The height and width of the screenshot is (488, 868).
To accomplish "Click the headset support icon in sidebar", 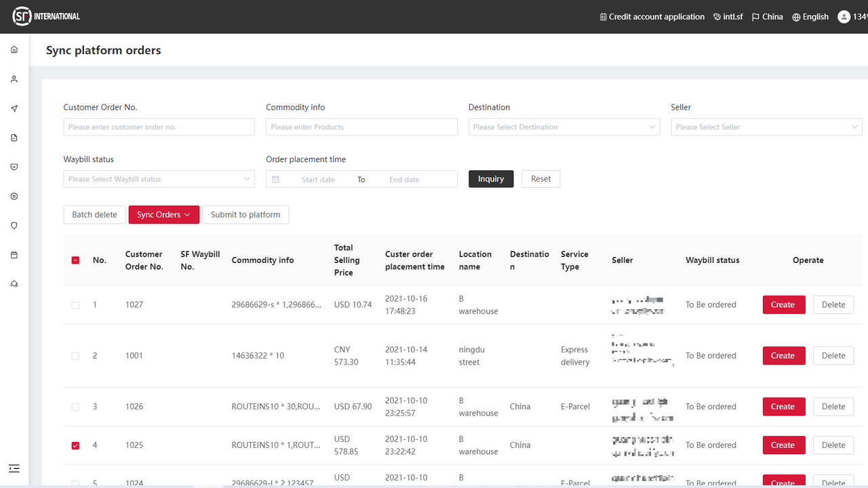I will 14,283.
